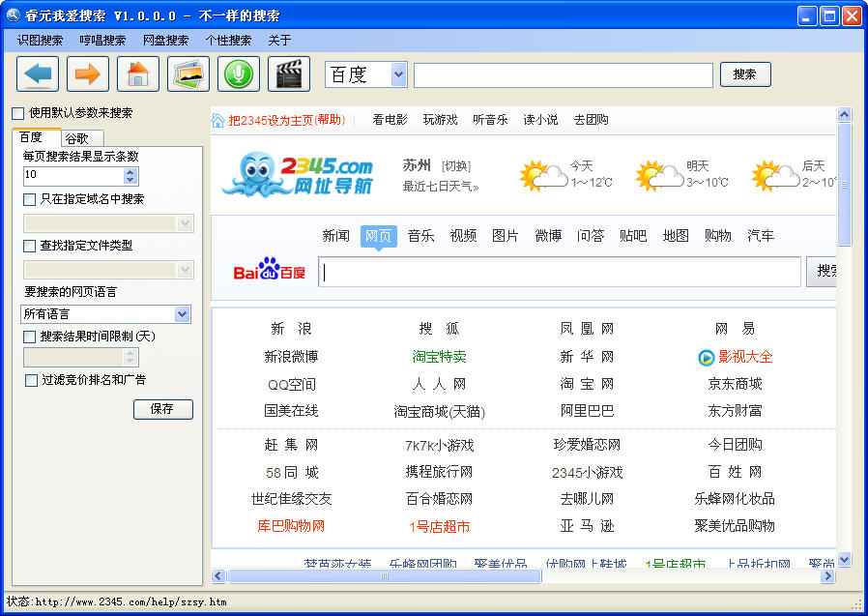The image size is (868, 616).
Task: Open the 库巴购物网 link
Action: 291,526
